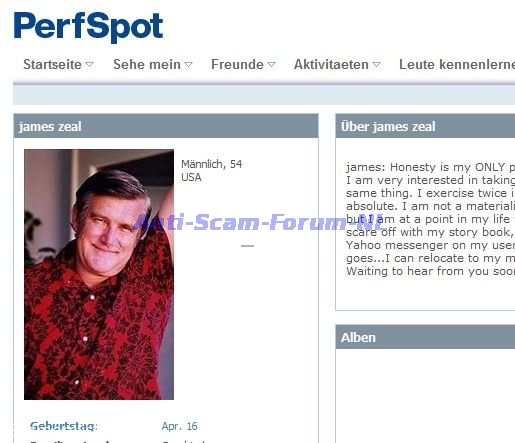Click the Geburtstag label
The height and width of the screenshot is (443, 515).
(x=64, y=426)
